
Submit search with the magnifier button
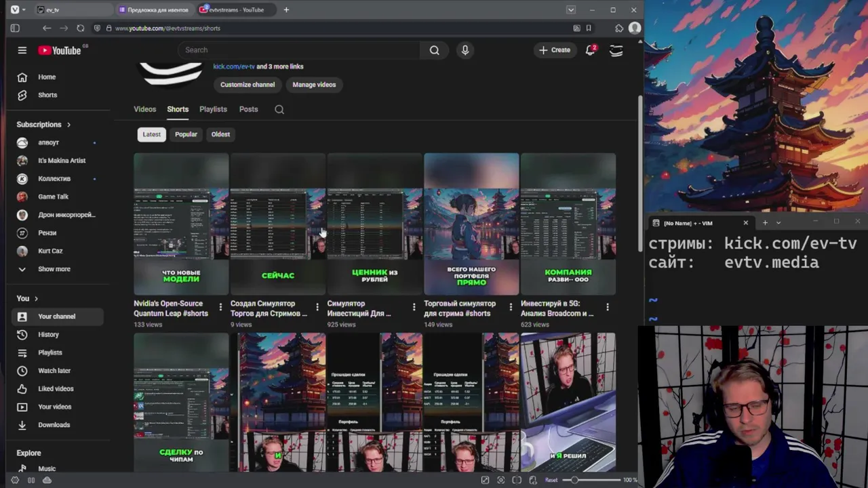(435, 50)
